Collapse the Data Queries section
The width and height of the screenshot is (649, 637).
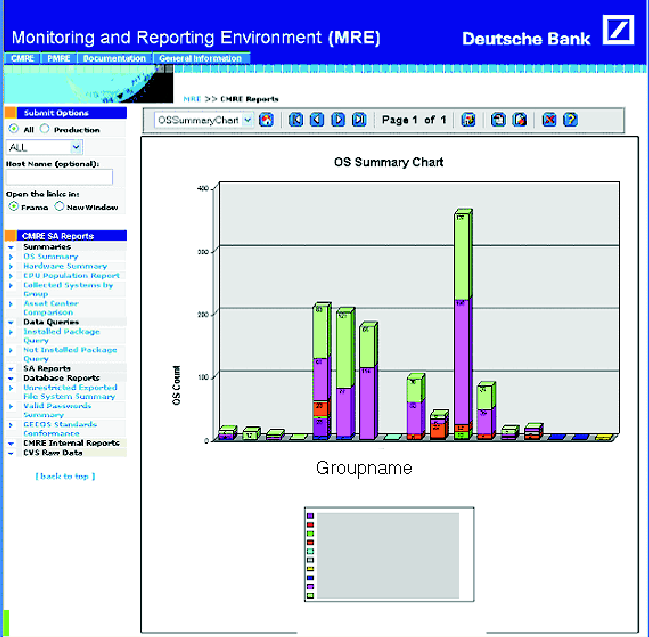tap(11, 322)
